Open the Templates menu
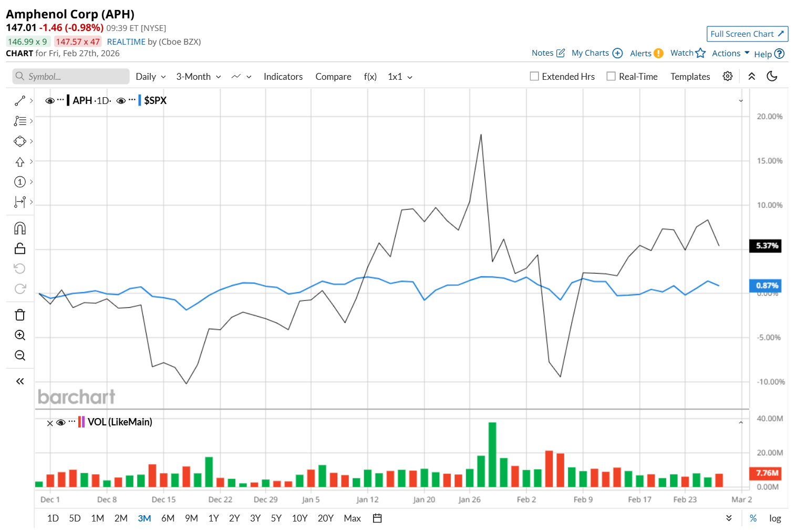The image size is (806, 532). [690, 77]
